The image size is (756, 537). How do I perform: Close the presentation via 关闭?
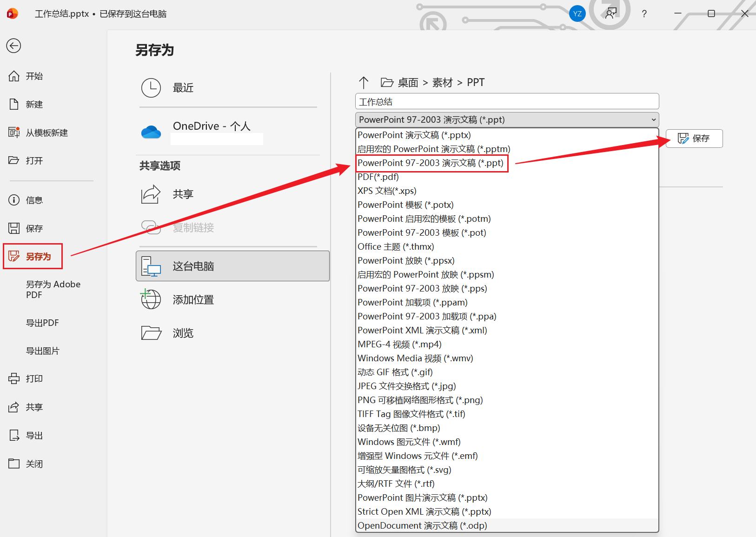click(x=26, y=464)
